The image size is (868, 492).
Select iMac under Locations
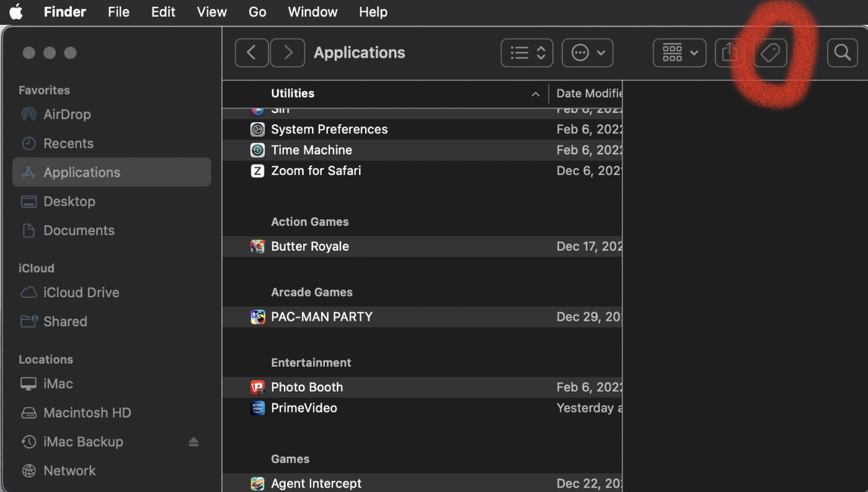coord(112,384)
